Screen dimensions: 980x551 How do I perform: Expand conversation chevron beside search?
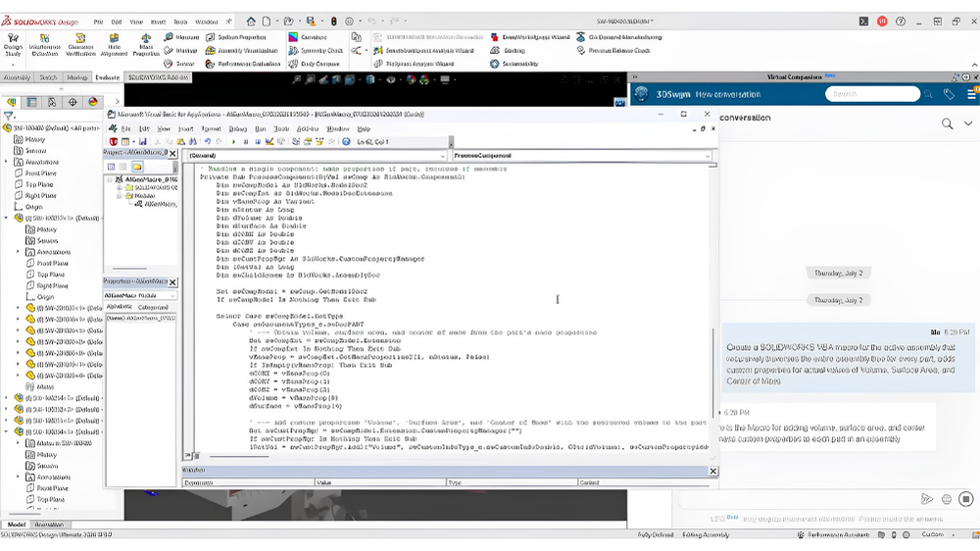point(968,124)
